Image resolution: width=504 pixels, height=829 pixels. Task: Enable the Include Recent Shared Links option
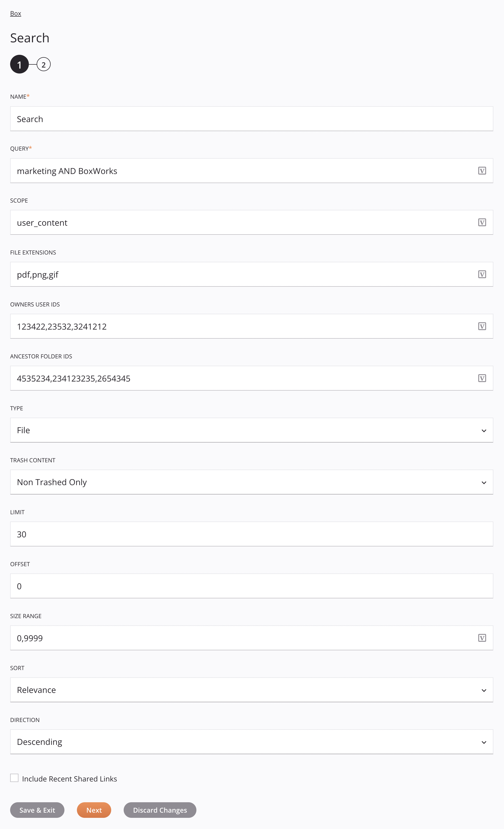pyautogui.click(x=14, y=779)
